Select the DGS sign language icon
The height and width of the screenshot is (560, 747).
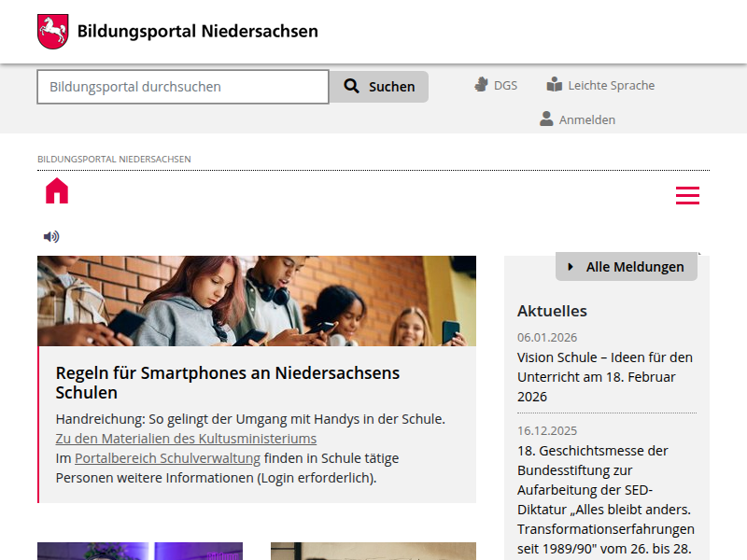[479, 84]
